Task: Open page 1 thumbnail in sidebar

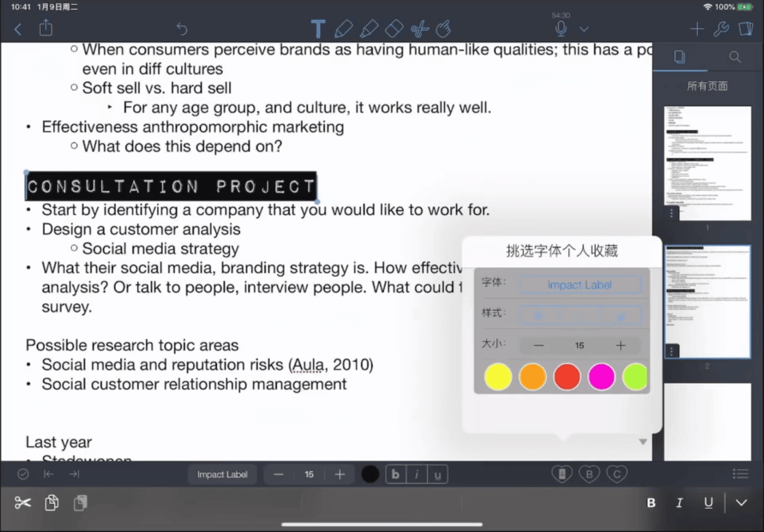Action: [707, 163]
